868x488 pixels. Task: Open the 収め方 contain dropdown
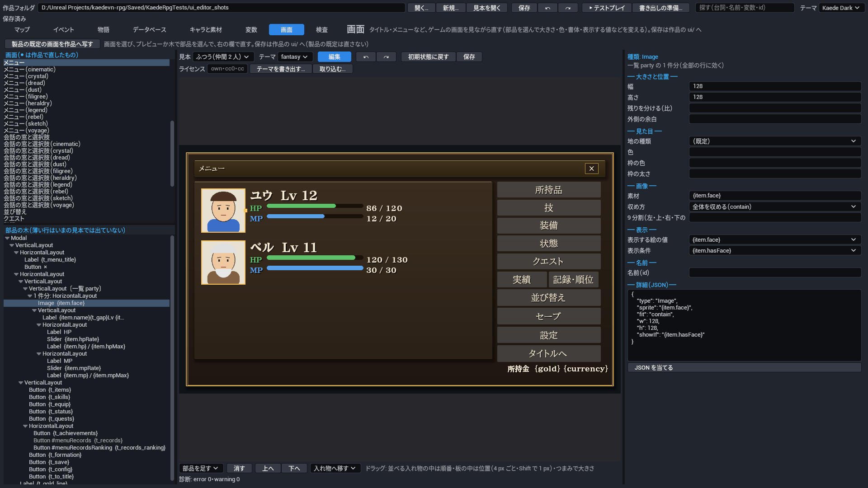[x=775, y=207]
